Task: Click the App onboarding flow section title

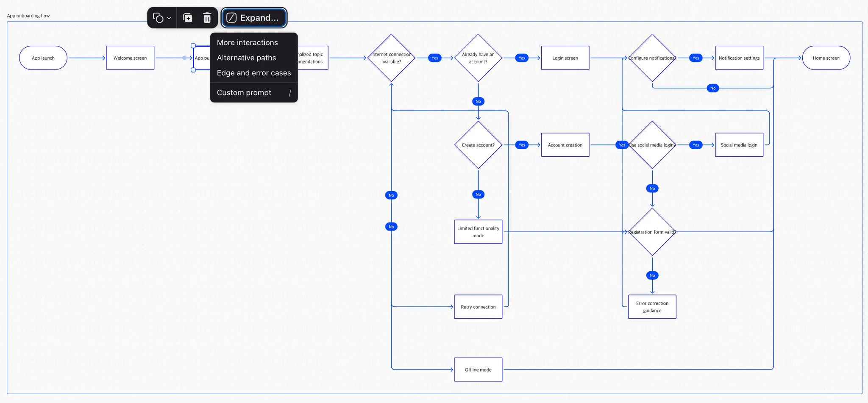Action: click(x=28, y=16)
